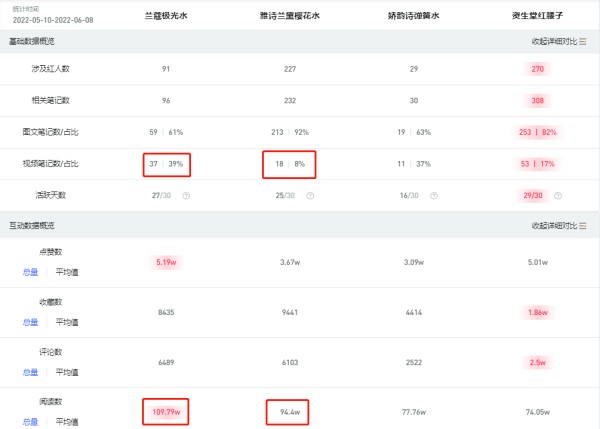Viewport: 600px width, 429px height.
Task: Click help icon beside 雅诗兰黛樱花水 active days
Action: pos(310,196)
